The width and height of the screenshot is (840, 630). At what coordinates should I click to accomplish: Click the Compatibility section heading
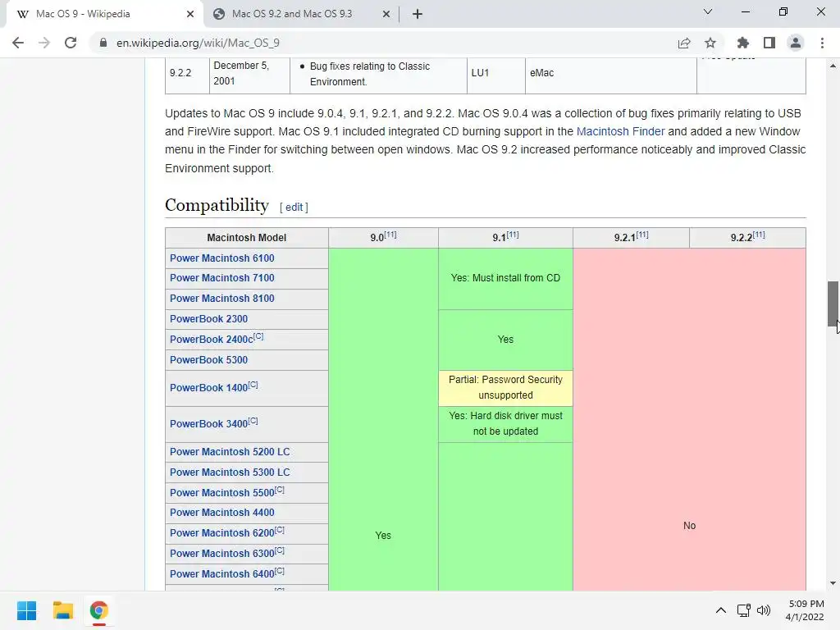(217, 205)
